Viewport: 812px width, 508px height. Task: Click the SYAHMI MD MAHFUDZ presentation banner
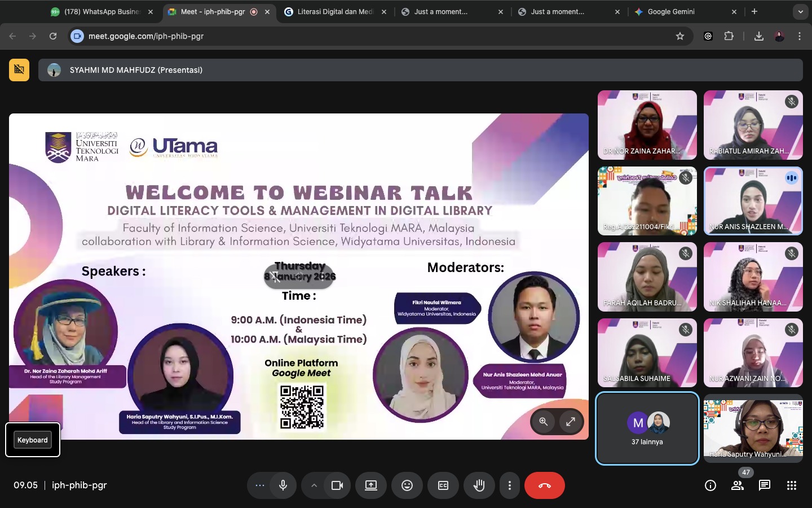point(421,70)
